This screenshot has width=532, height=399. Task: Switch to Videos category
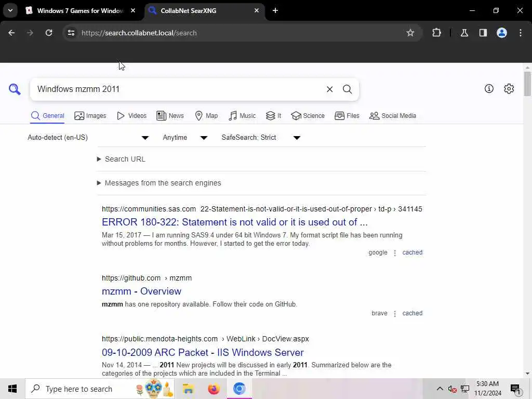(x=131, y=116)
